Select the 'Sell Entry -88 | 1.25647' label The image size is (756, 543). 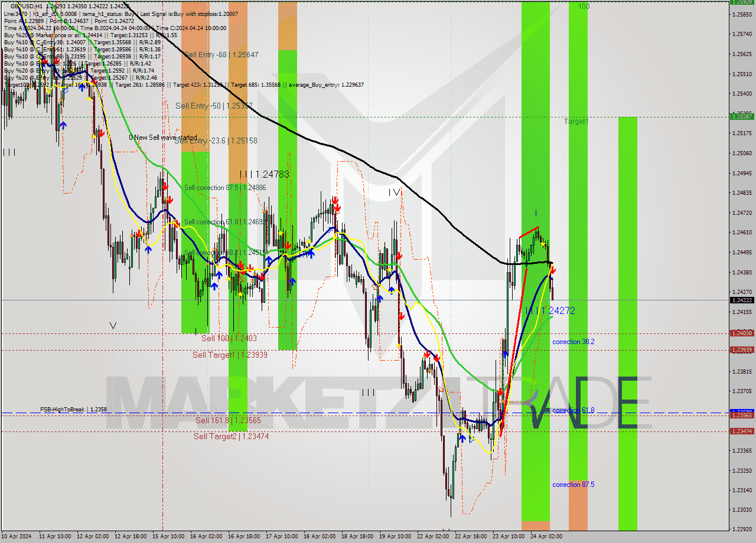click(x=221, y=54)
